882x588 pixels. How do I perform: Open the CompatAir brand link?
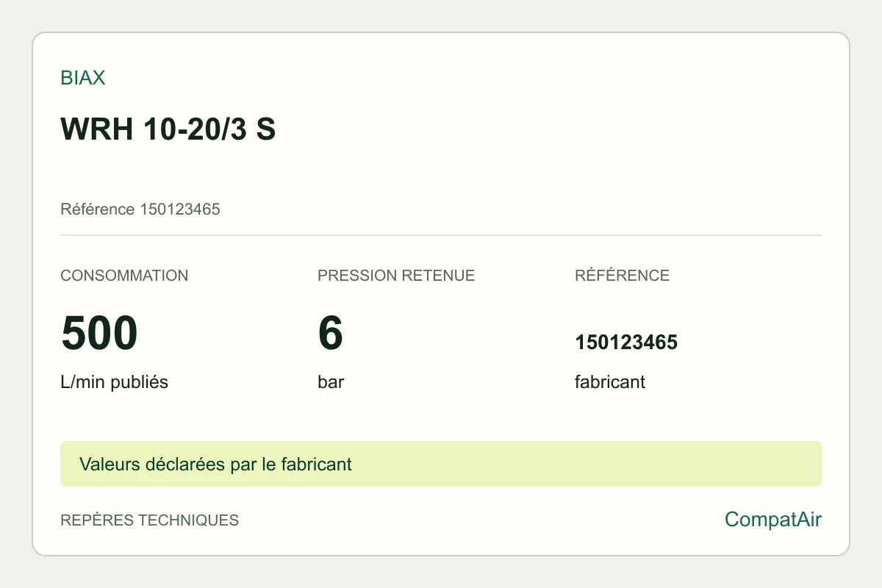tap(773, 520)
